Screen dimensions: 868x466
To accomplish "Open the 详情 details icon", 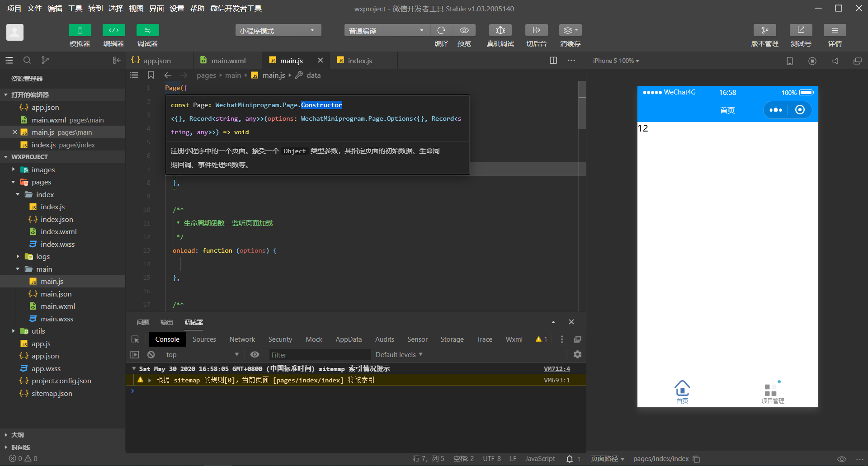I will click(x=835, y=30).
